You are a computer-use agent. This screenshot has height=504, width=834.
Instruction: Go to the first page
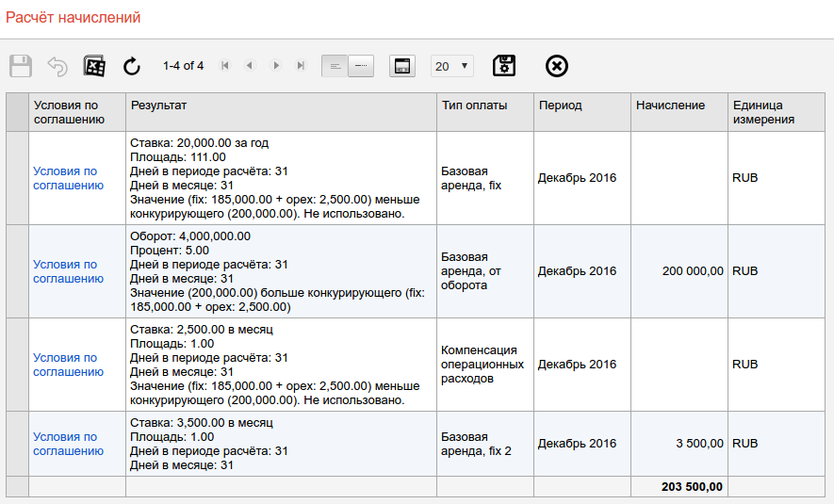pyautogui.click(x=224, y=66)
